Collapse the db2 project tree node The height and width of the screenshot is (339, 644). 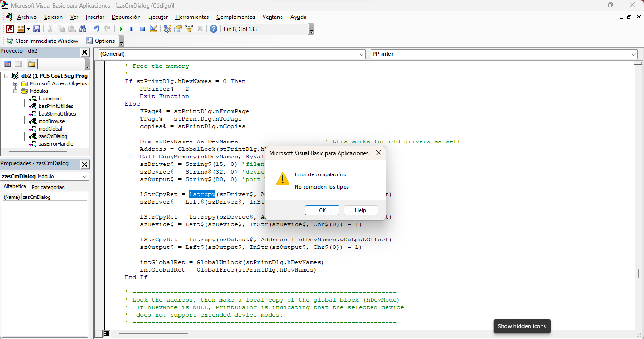[x=7, y=76]
